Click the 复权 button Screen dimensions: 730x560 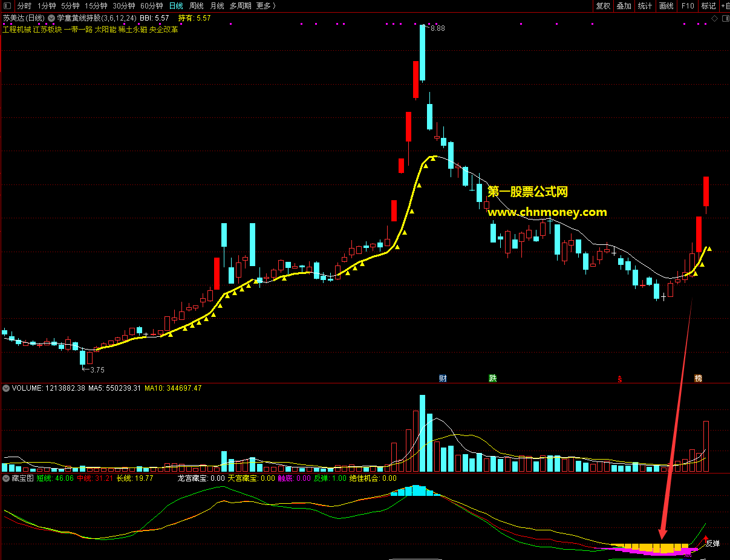click(x=603, y=5)
